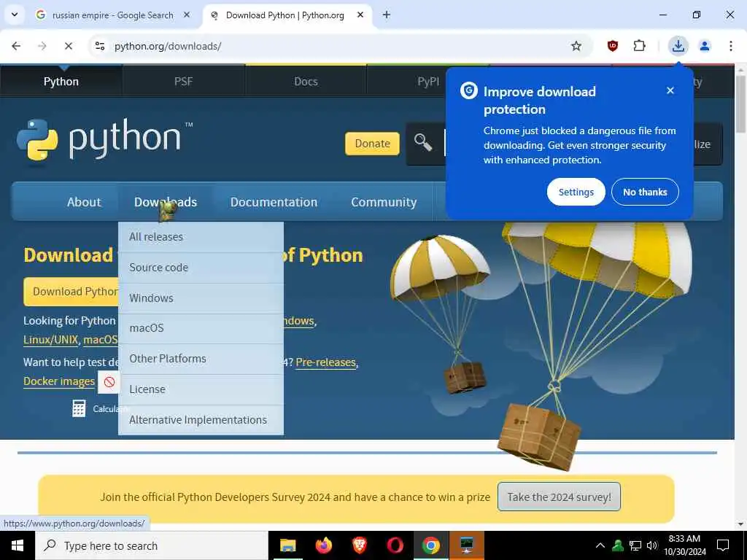Open the Documentation menu

coord(274,202)
